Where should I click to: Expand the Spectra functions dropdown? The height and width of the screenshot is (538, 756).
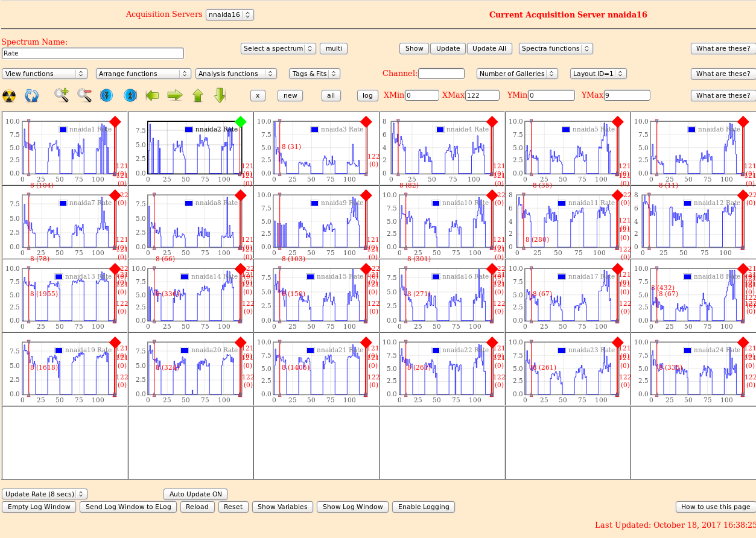(556, 48)
